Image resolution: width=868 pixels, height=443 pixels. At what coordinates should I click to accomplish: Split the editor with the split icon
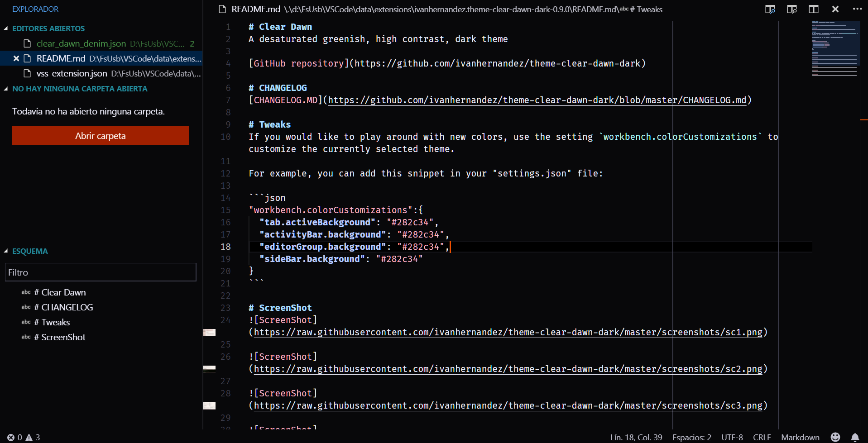point(813,9)
